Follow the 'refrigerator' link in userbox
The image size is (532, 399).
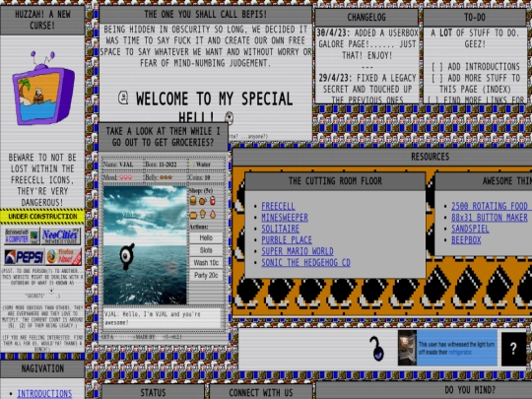(x=460, y=353)
